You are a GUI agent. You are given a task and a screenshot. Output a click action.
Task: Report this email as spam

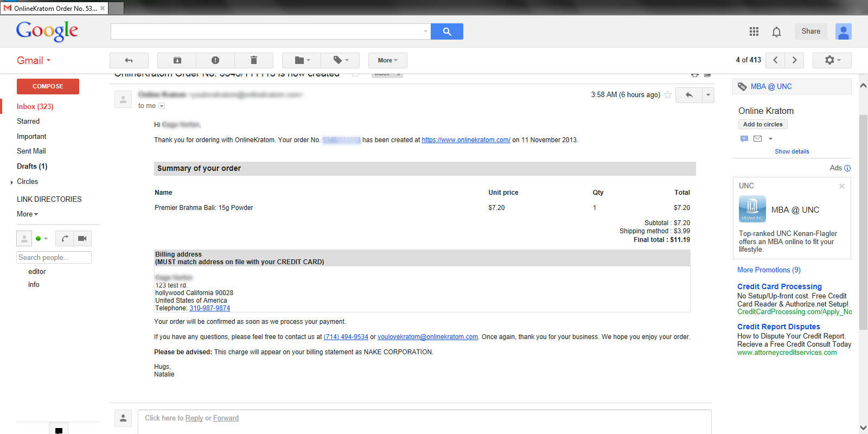pyautogui.click(x=215, y=60)
